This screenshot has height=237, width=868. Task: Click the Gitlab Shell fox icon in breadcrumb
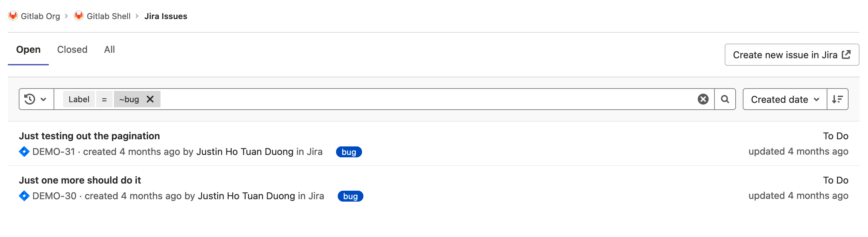point(78,16)
